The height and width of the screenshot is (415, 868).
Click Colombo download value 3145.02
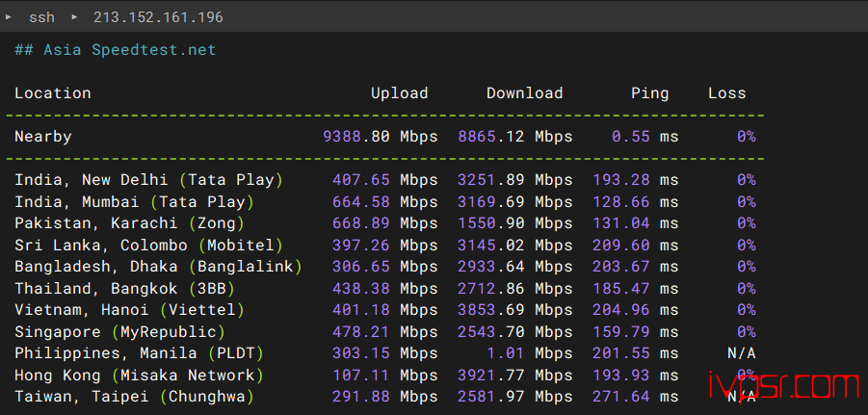[491, 245]
